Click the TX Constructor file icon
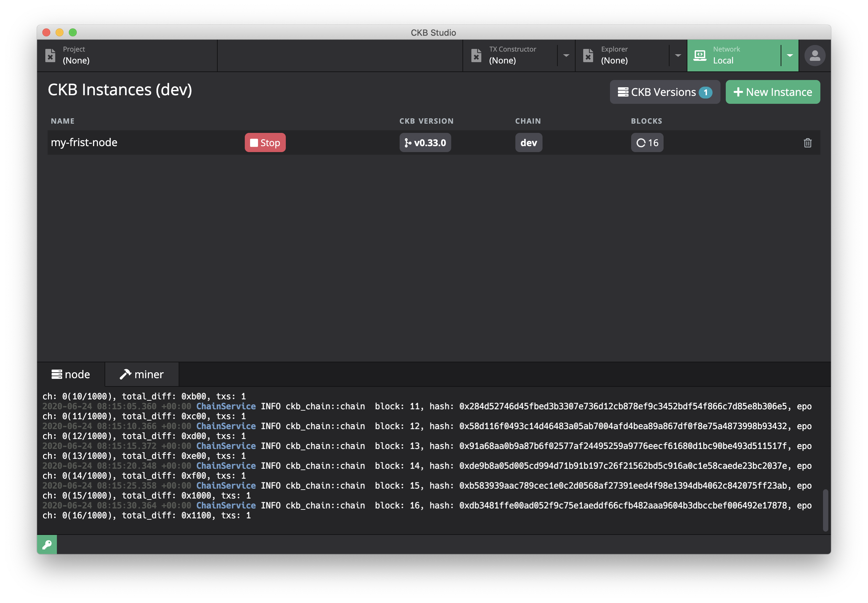Viewport: 868px width, 603px height. [476, 56]
